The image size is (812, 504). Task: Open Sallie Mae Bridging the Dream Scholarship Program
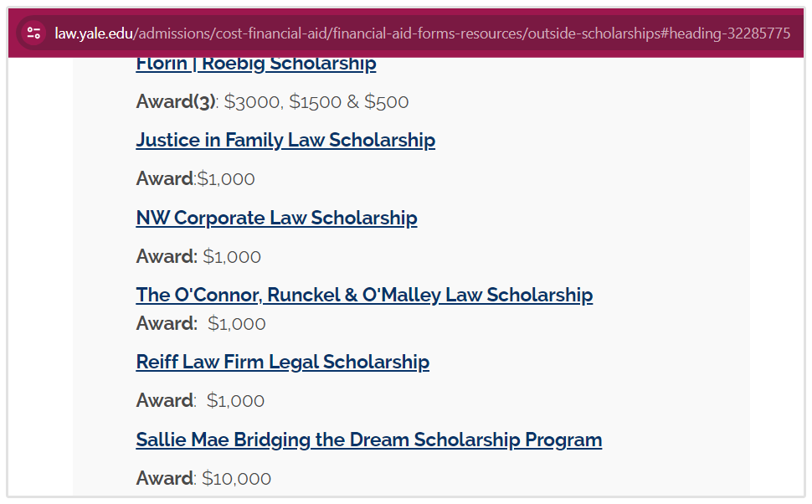pyautogui.click(x=368, y=440)
